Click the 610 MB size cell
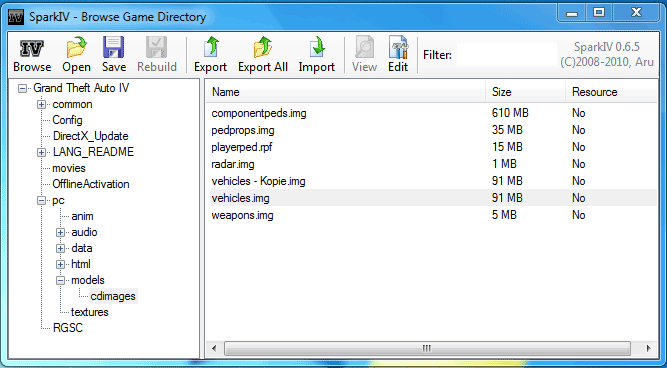This screenshot has height=368, width=667. click(x=510, y=114)
